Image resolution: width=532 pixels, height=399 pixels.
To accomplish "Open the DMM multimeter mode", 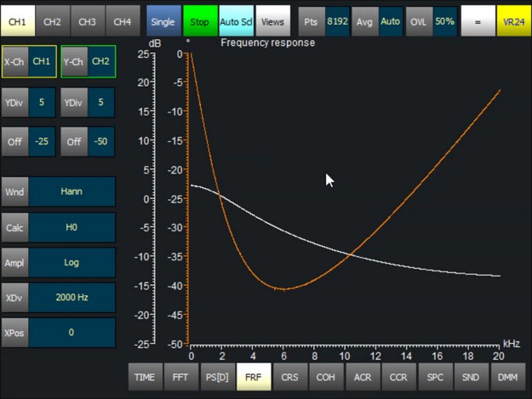I will [507, 376].
